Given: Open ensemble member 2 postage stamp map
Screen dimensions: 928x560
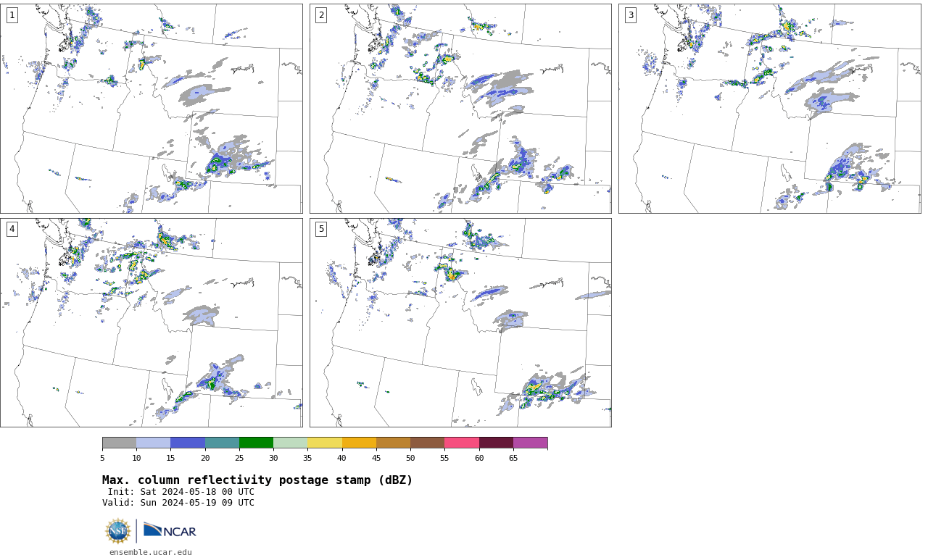Looking at the screenshot, I should 460,109.
